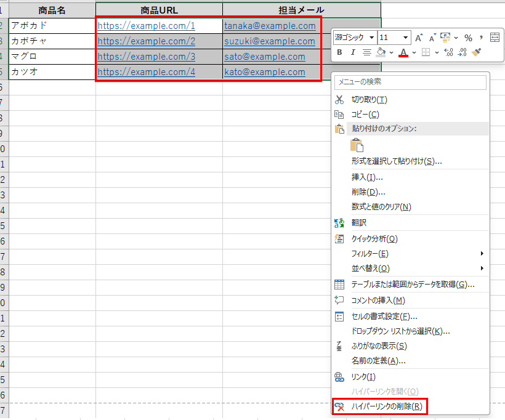This screenshot has height=420, width=505.
Task: Click the merge and center icon
Action: (495, 38)
